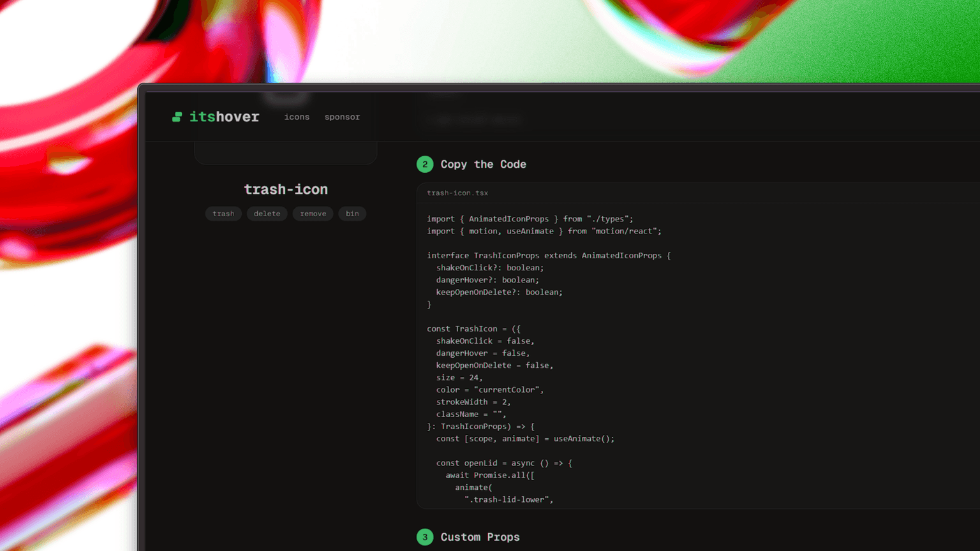Viewport: 980px width, 551px height.
Task: Click the itshover brand name
Action: 224,117
